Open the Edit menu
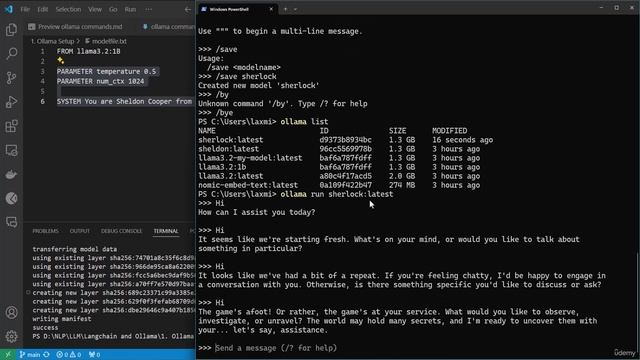Image resolution: width=640 pixels, height=360 pixels. (42, 9)
